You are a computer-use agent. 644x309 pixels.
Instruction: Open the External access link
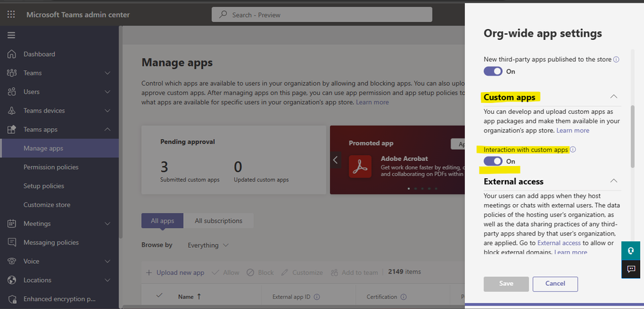(x=559, y=243)
